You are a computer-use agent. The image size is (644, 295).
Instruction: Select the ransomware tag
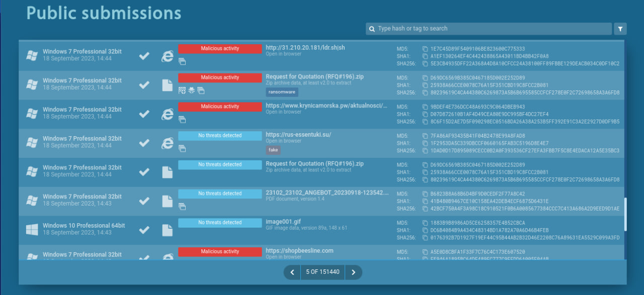(x=282, y=92)
